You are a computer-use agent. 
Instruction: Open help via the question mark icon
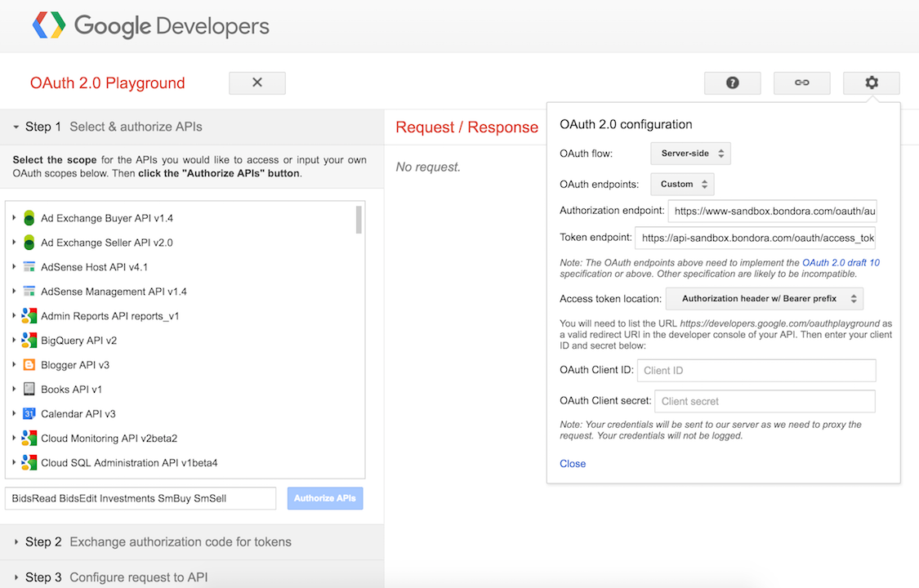point(733,83)
